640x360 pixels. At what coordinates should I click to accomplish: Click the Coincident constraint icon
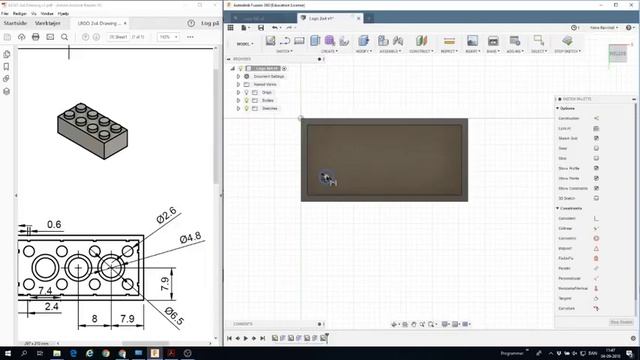pos(596,218)
